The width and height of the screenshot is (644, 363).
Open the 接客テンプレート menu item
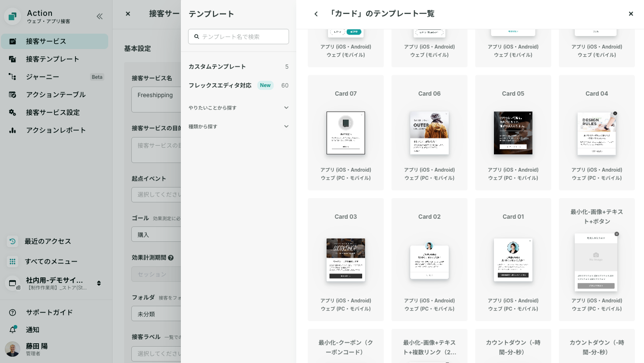(55, 59)
